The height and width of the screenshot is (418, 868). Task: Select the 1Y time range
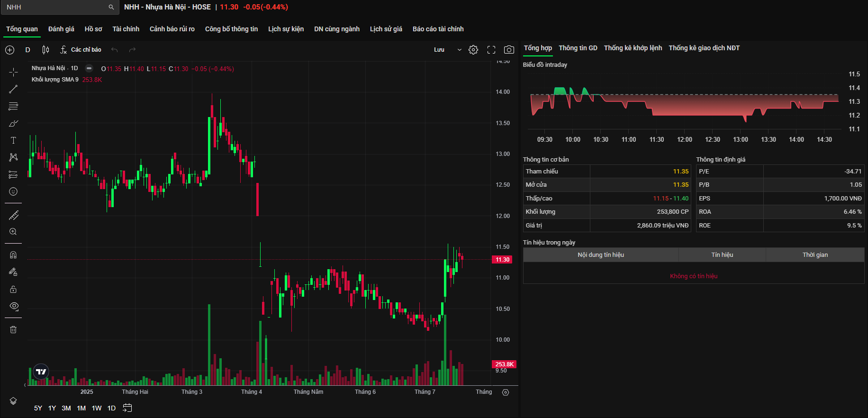coord(52,408)
